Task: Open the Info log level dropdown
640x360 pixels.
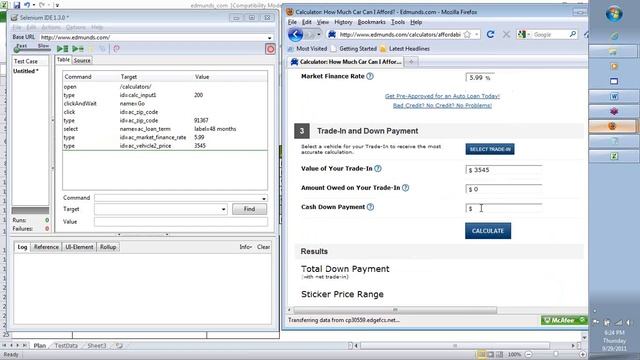Action: (245, 247)
